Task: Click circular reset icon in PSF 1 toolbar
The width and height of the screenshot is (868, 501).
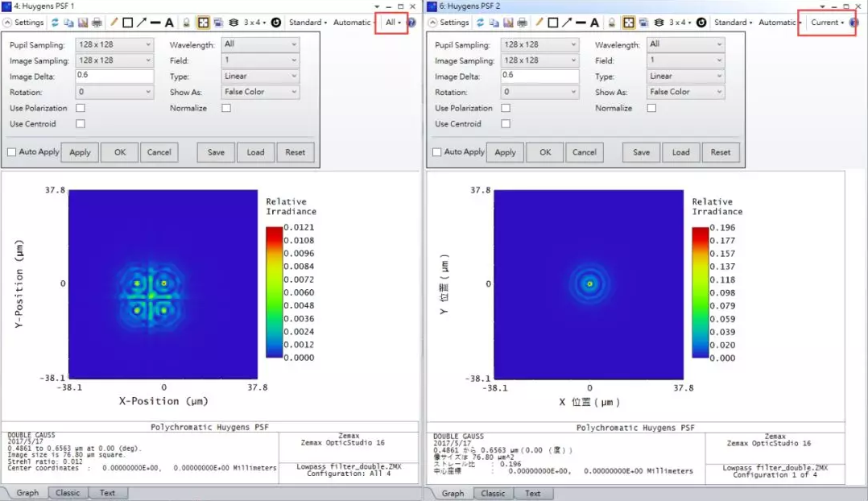Action: (x=275, y=23)
